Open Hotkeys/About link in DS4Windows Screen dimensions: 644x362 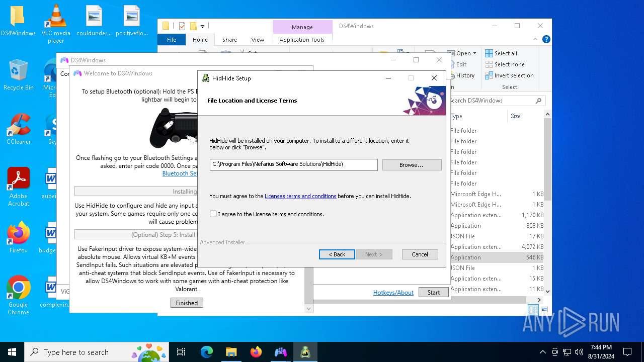[393, 292]
